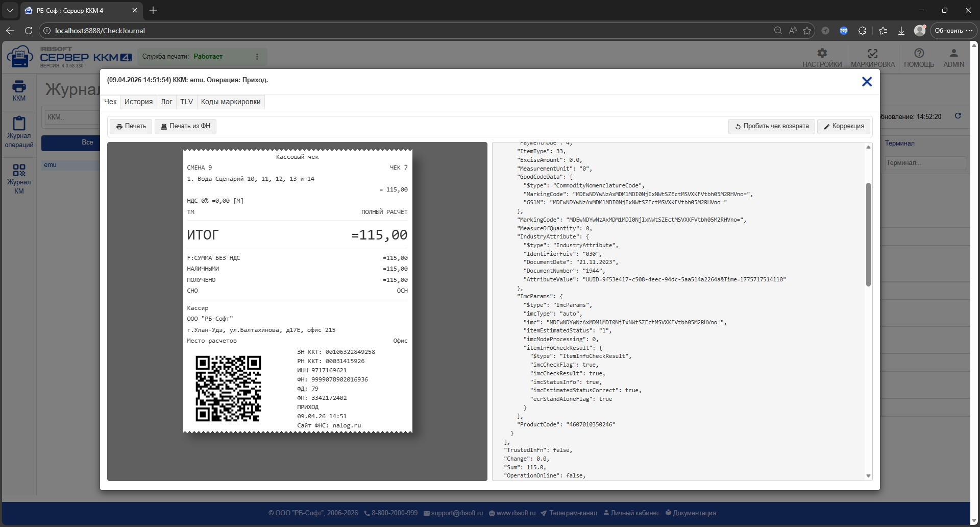Close the РБ-Софт browser tab
This screenshot has height=527, width=980.
(134, 10)
